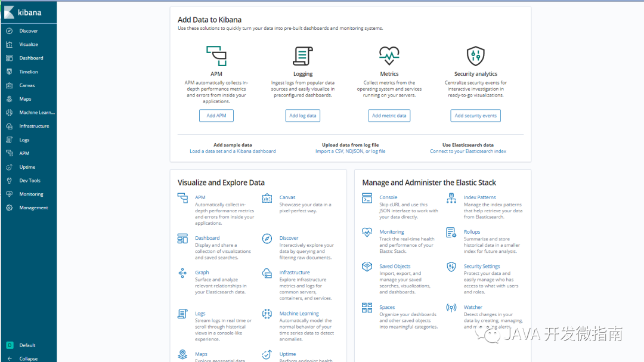Open the Saved Objects link
Screen dimensions: 644x362
[x=395, y=266]
